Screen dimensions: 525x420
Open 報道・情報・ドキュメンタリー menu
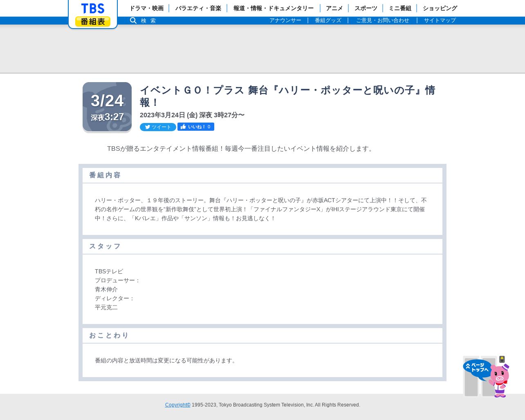point(274,8)
